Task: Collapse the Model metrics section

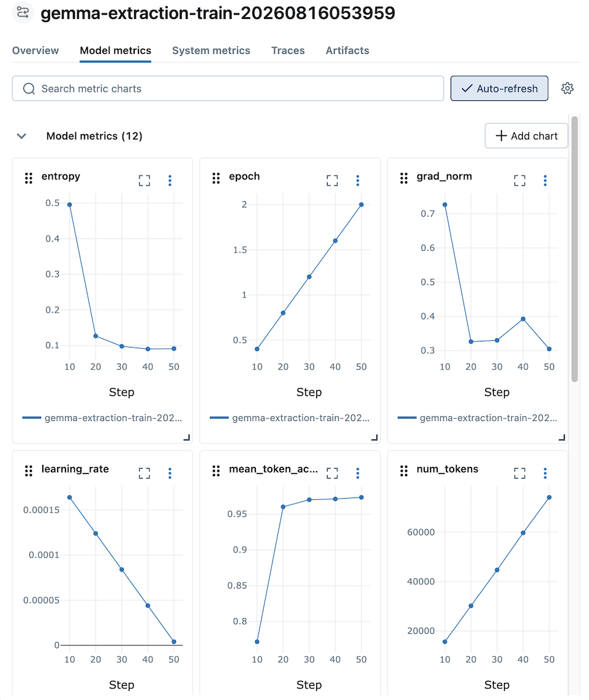Action: pyautogui.click(x=21, y=136)
